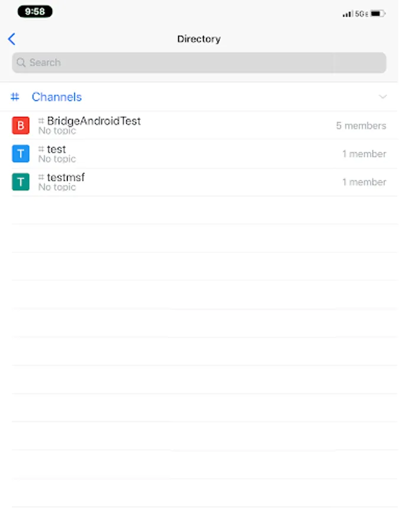
Task: Click the 1 member count on testmsf row
Action: [364, 182]
